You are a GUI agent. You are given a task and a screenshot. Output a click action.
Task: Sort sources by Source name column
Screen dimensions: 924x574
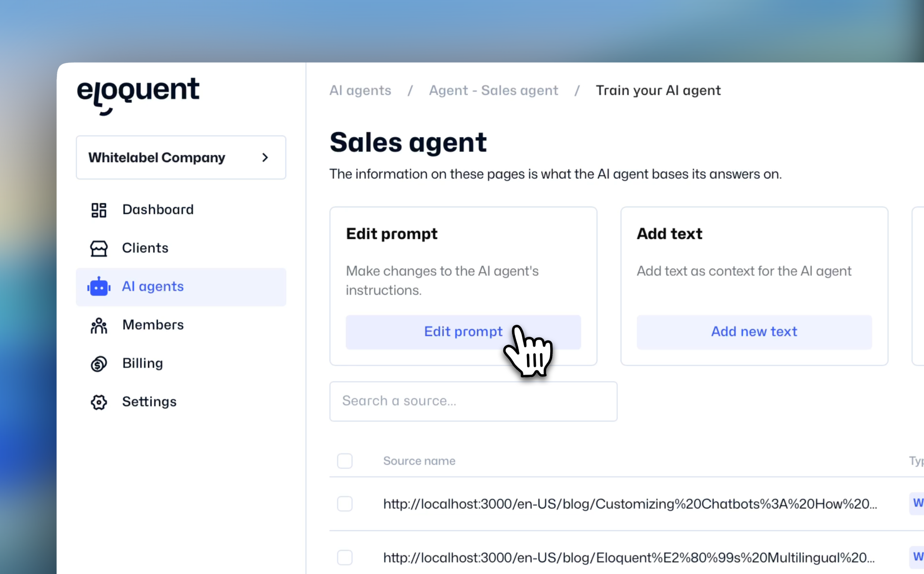(419, 460)
